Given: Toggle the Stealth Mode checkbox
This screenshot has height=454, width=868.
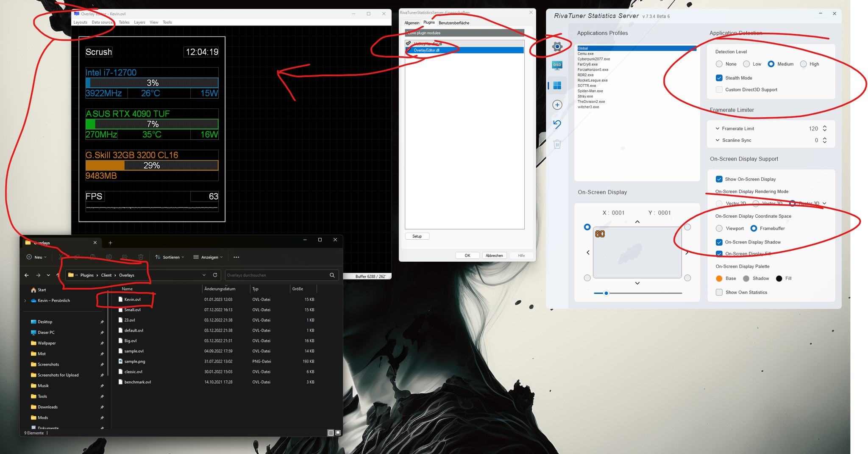Looking at the screenshot, I should (x=719, y=78).
